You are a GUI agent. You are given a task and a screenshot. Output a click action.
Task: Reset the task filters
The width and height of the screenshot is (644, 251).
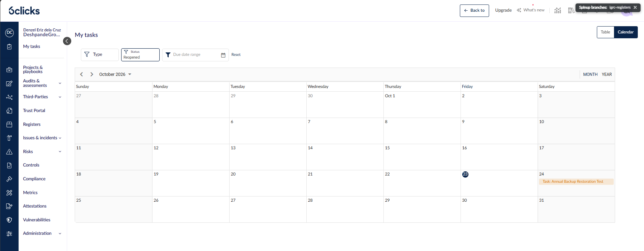pos(236,54)
